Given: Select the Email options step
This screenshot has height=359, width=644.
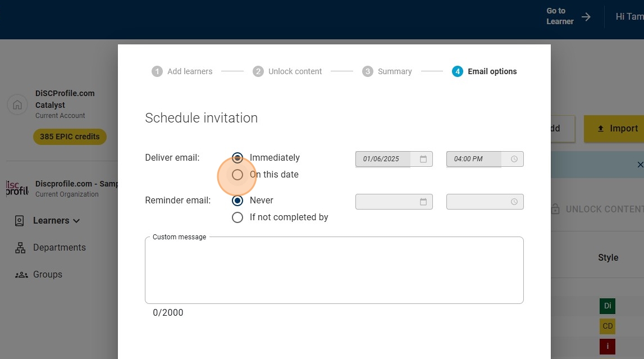Looking at the screenshot, I should pos(484,71).
